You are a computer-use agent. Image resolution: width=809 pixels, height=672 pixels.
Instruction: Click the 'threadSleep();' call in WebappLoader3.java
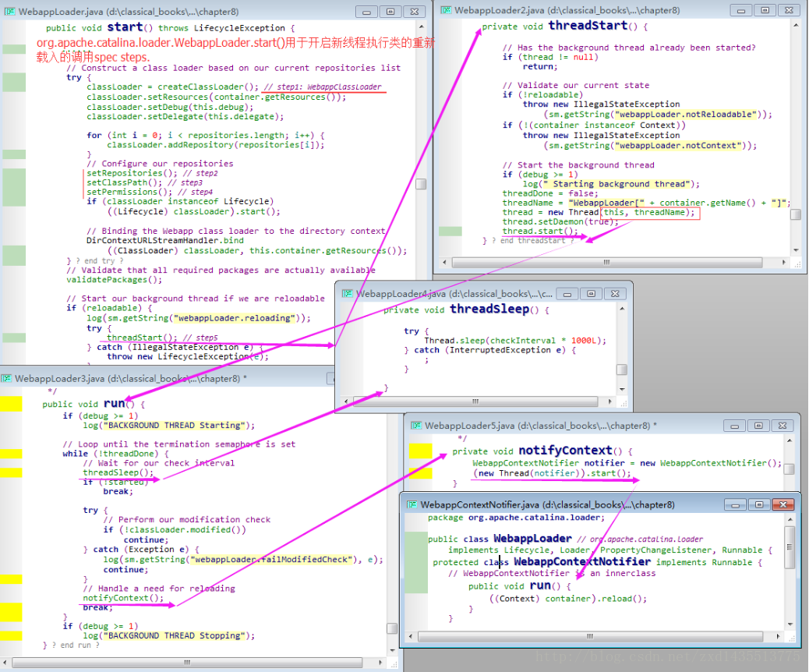point(118,472)
